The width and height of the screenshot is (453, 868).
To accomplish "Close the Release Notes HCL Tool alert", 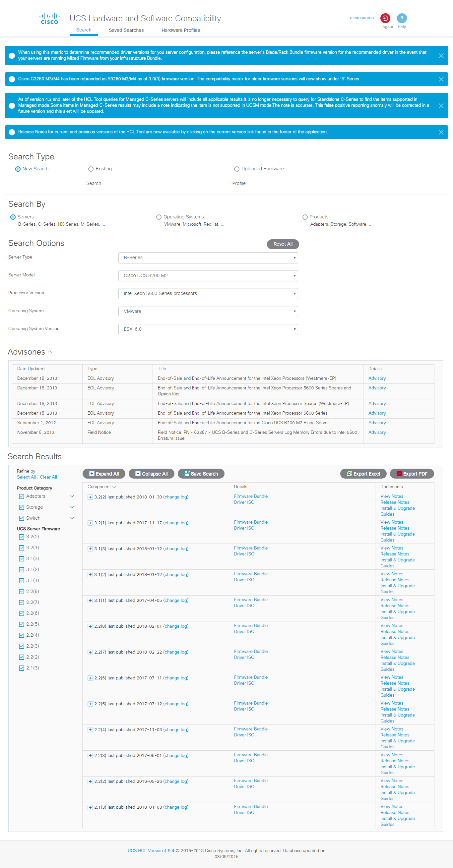I will pyautogui.click(x=441, y=133).
